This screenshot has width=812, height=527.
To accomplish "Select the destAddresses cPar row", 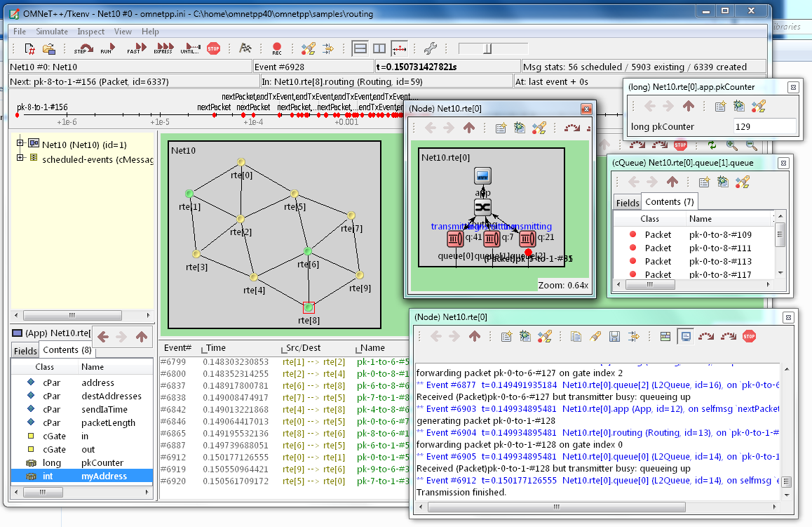I will [x=82, y=396].
